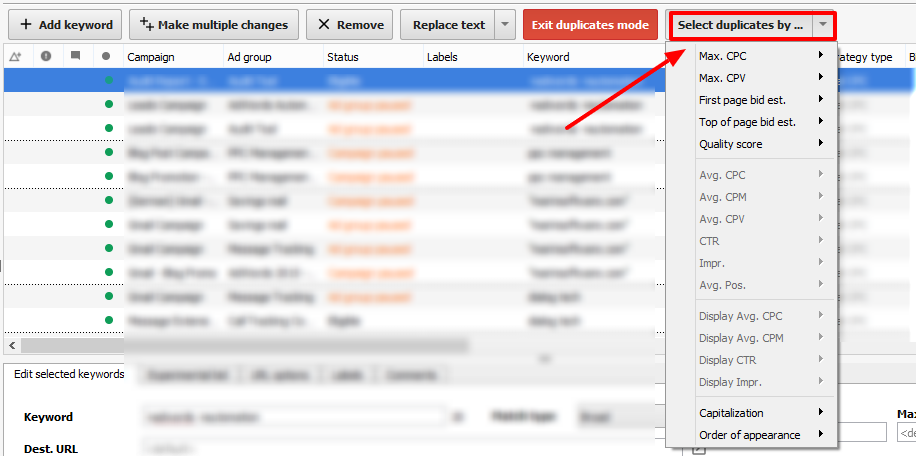Image resolution: width=916 pixels, height=456 pixels.
Task: Sort by the Ad group column header
Action: pos(273,57)
